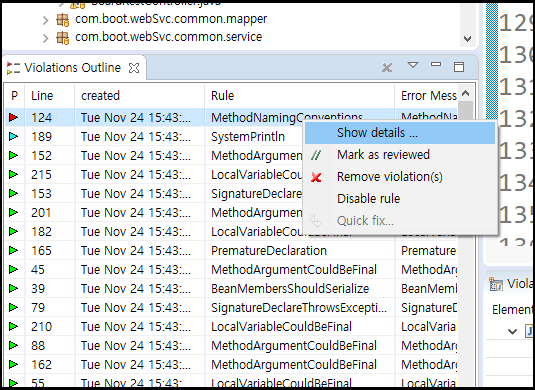The width and height of the screenshot is (535, 390).
Task: Click green priority arrow on line 45
Action: 13,270
